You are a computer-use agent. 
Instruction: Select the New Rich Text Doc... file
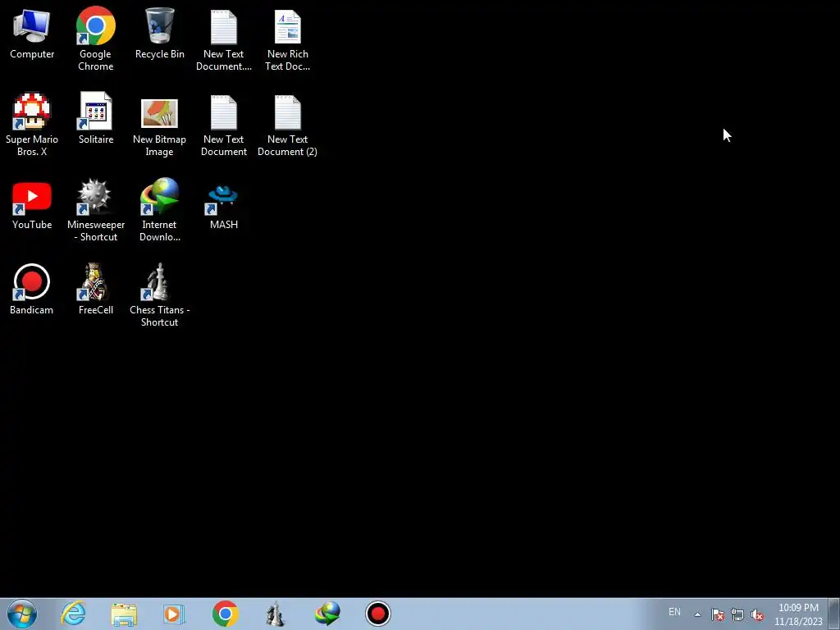point(288,40)
